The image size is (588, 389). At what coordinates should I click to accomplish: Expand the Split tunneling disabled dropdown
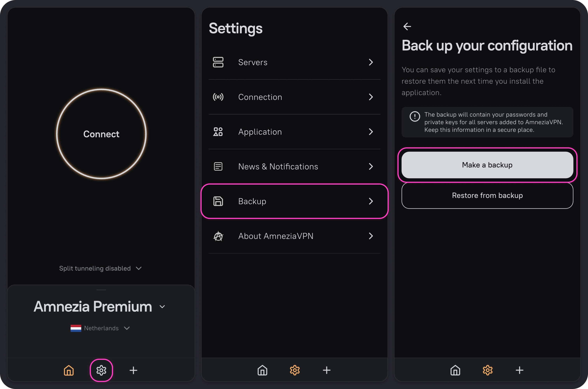click(100, 268)
